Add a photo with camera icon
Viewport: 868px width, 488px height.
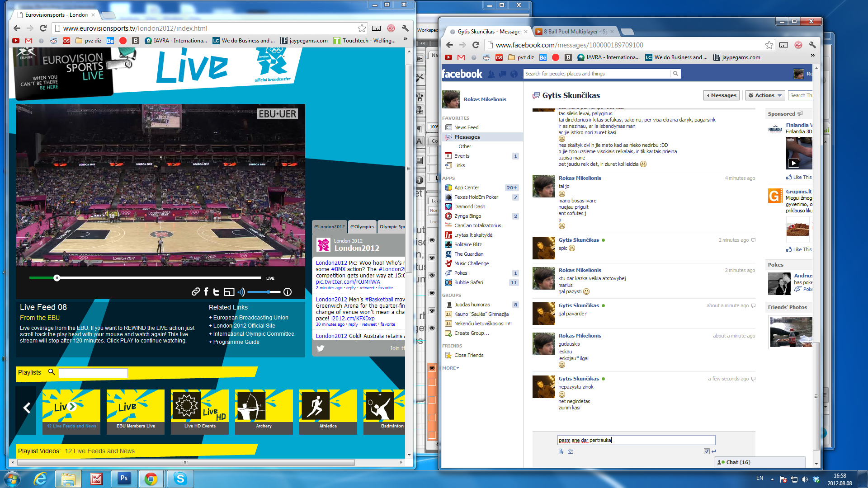pos(571,451)
